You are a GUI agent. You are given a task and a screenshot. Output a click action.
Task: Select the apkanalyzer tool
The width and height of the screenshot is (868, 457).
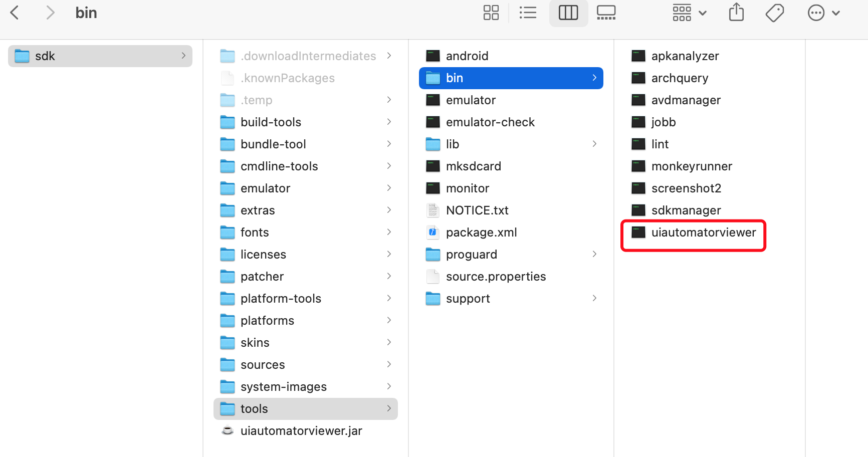(x=685, y=56)
